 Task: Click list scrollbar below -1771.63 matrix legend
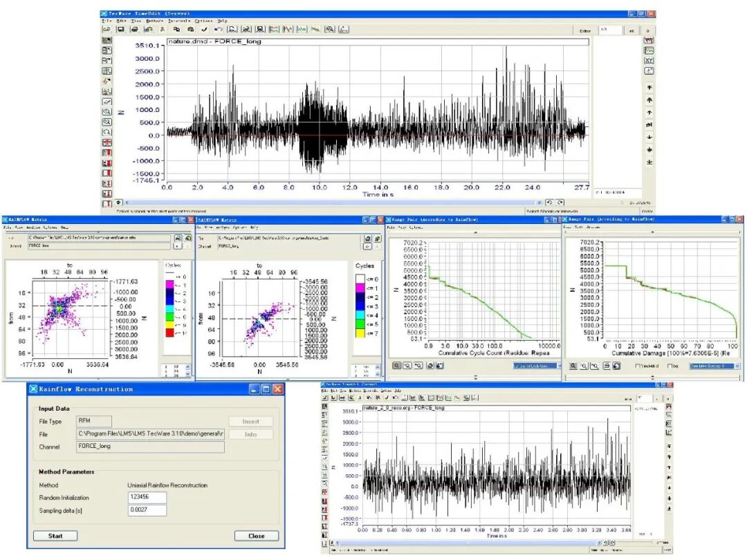tap(187, 371)
